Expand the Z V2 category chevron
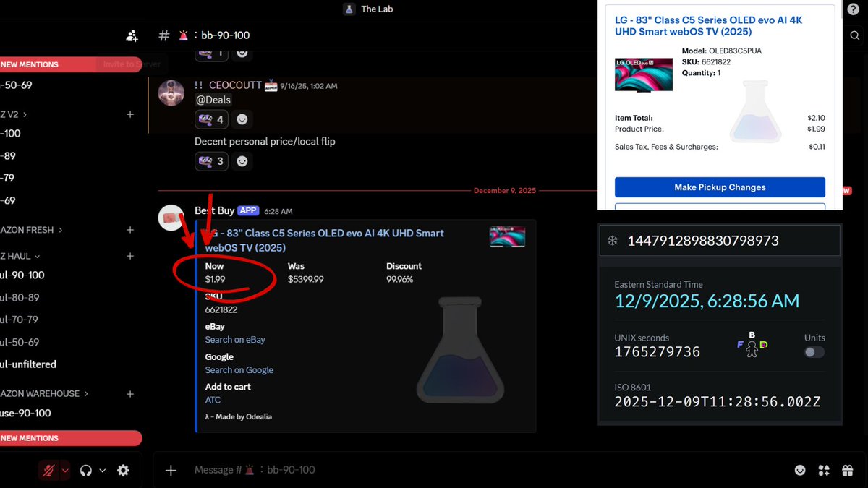 point(25,114)
